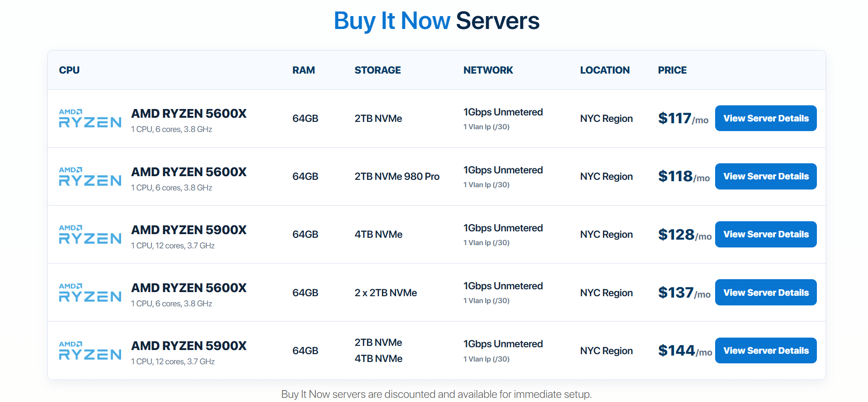The image size is (868, 402).
Task: View Server Details for the $118/mo server
Action: [x=766, y=176]
